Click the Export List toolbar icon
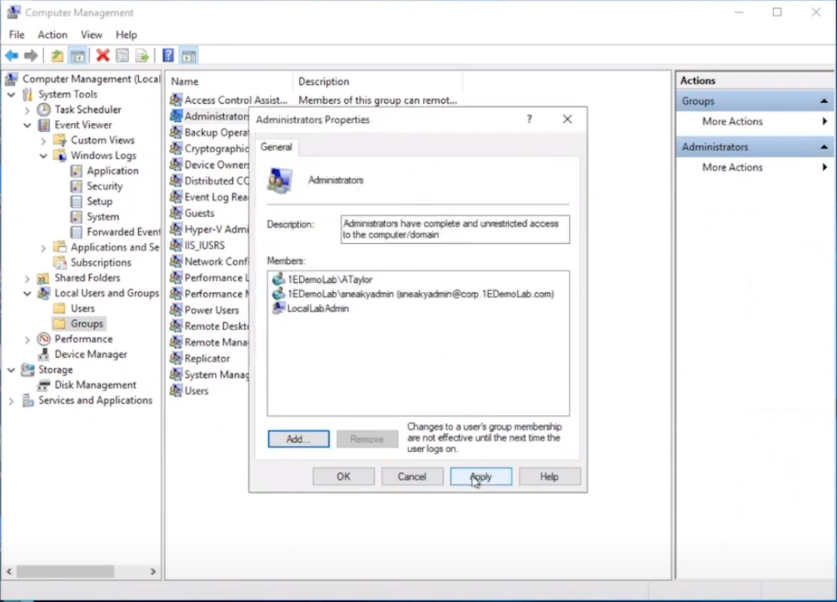Image resolution: width=837 pixels, height=602 pixels. click(x=142, y=56)
